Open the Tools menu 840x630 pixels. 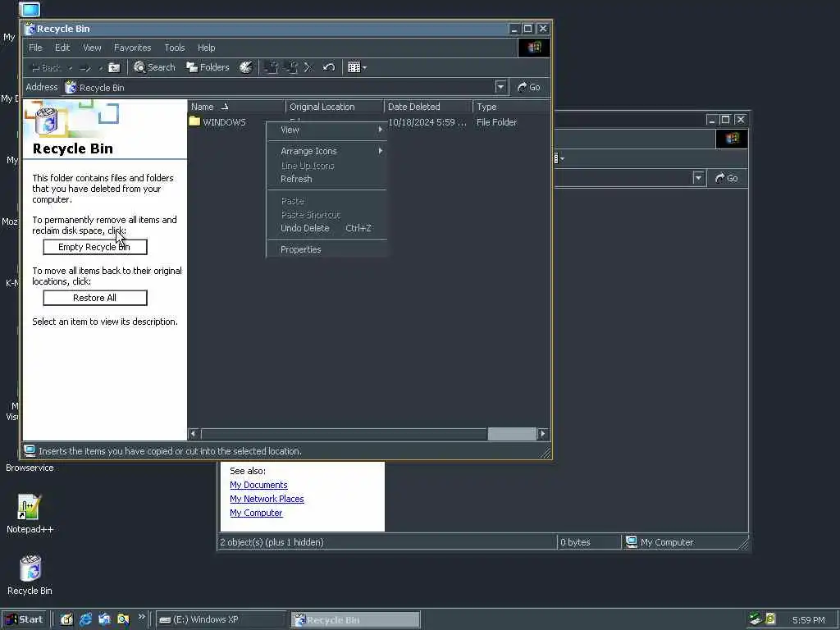[175, 48]
